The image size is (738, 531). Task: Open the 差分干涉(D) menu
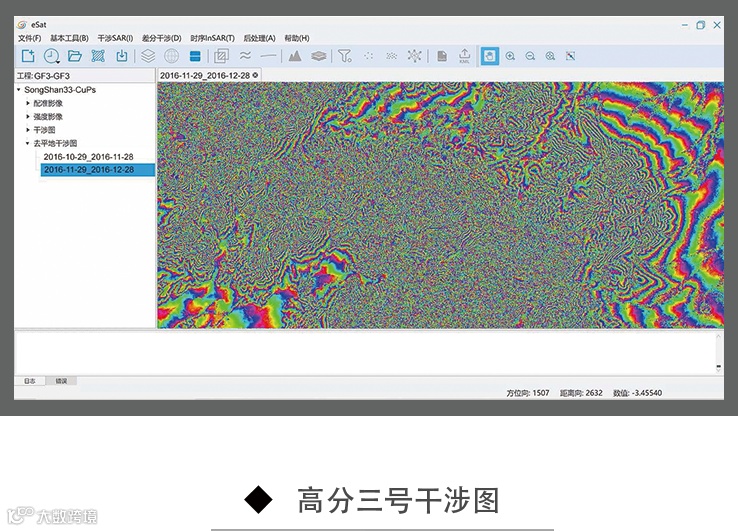point(161,38)
